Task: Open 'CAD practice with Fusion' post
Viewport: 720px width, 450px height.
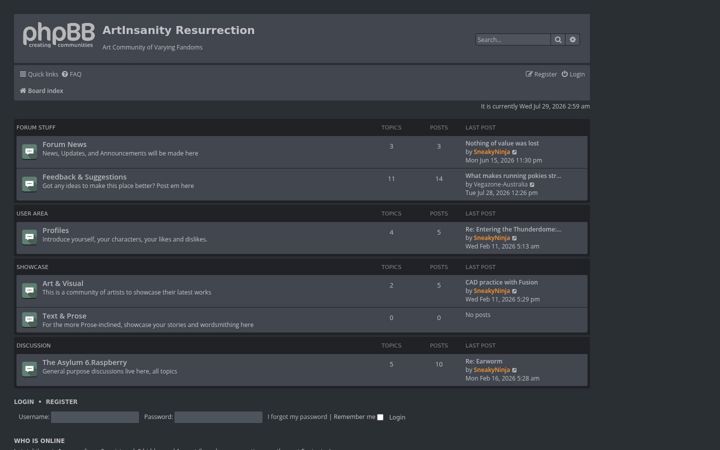Action: tap(501, 282)
